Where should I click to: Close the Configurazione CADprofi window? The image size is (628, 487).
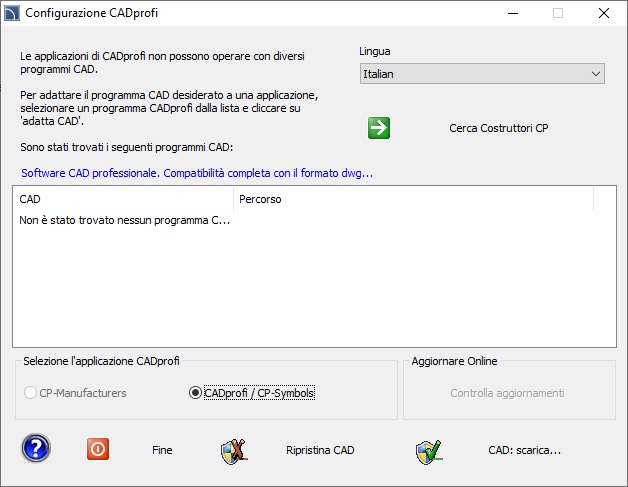tap(604, 13)
